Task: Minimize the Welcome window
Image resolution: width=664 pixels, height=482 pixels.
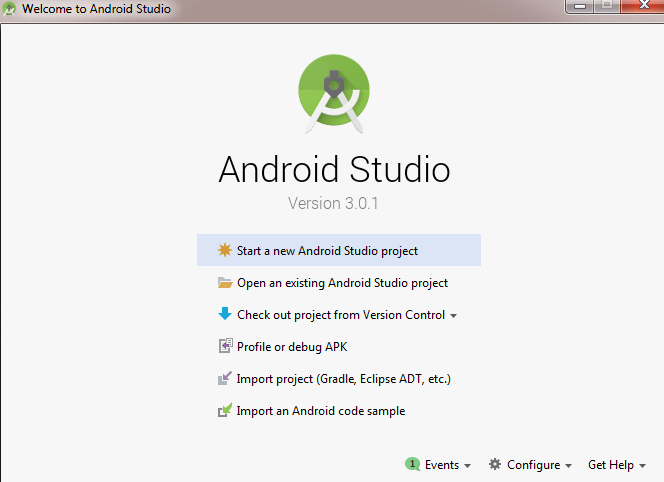Action: point(580,6)
